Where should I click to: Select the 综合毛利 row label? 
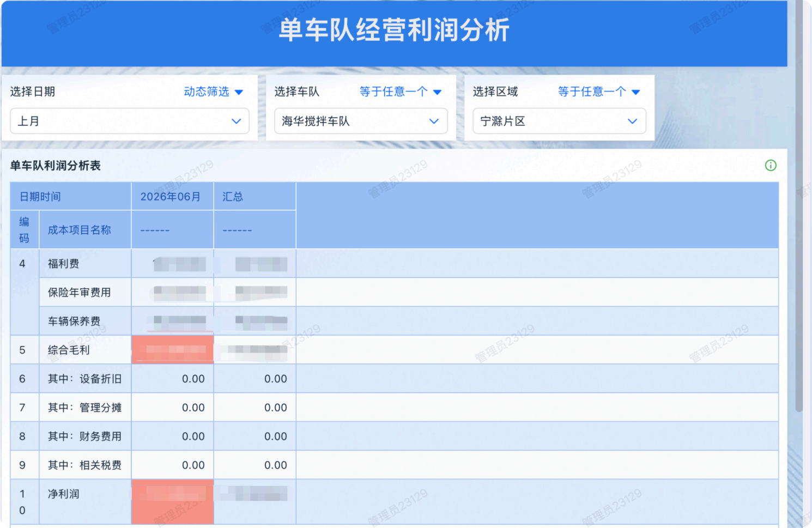tap(69, 350)
